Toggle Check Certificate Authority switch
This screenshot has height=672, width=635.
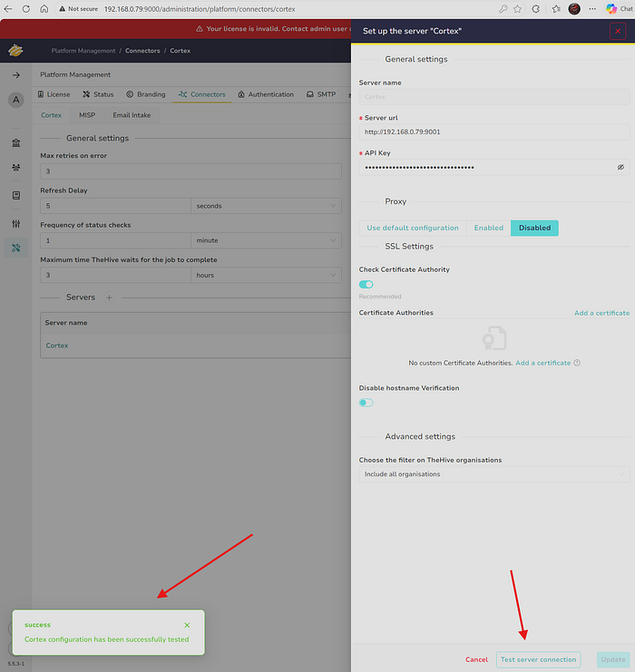click(x=366, y=285)
